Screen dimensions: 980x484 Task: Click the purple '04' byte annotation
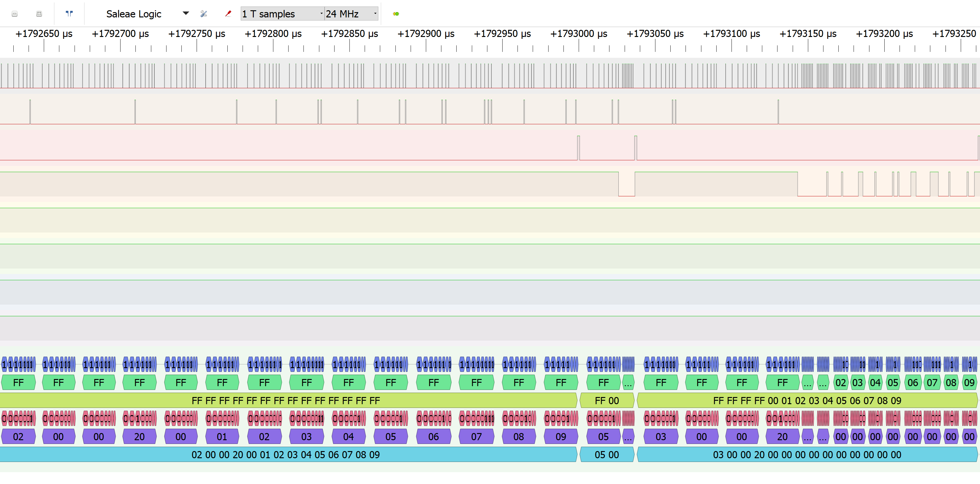coord(349,437)
